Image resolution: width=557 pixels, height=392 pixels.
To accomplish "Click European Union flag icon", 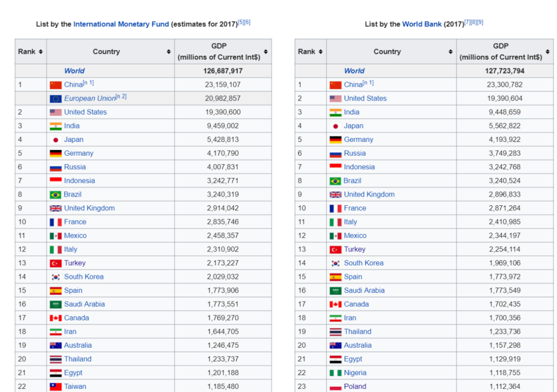I will click(55, 99).
